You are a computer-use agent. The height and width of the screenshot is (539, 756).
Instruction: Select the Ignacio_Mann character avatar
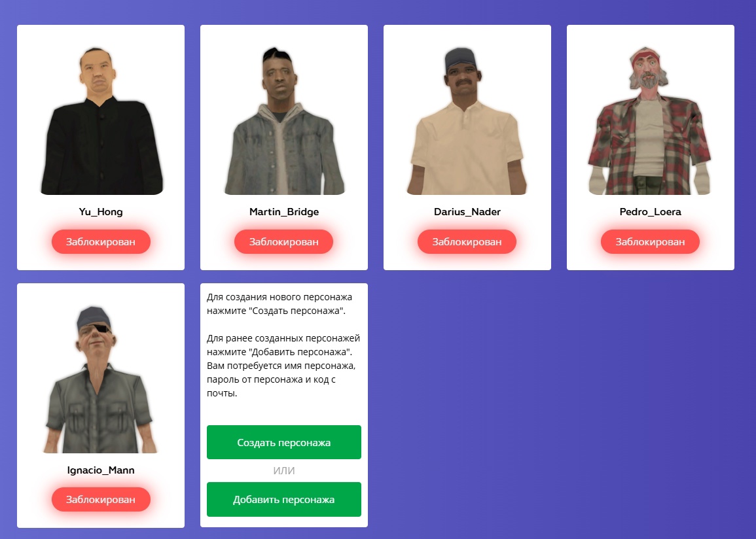(x=100, y=379)
